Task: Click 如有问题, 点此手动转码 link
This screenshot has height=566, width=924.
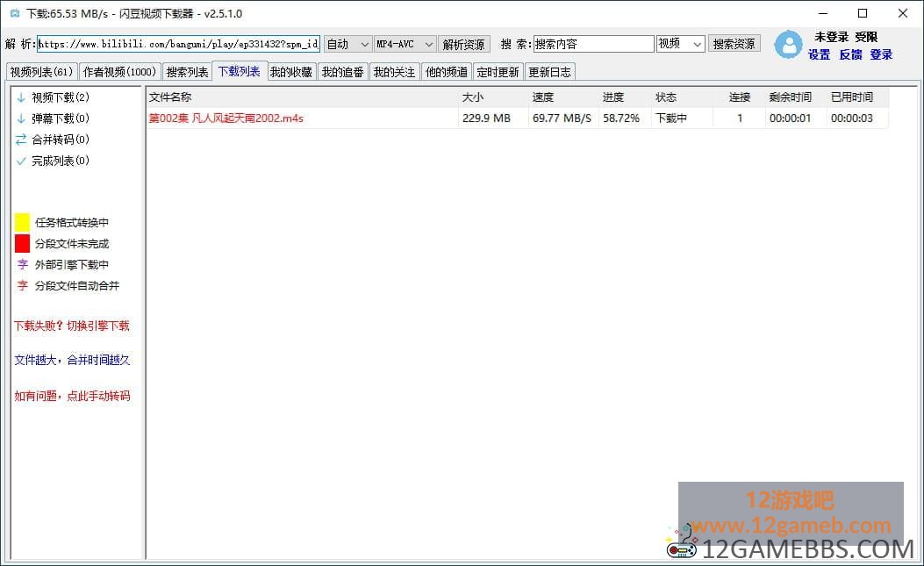Action: tap(72, 396)
